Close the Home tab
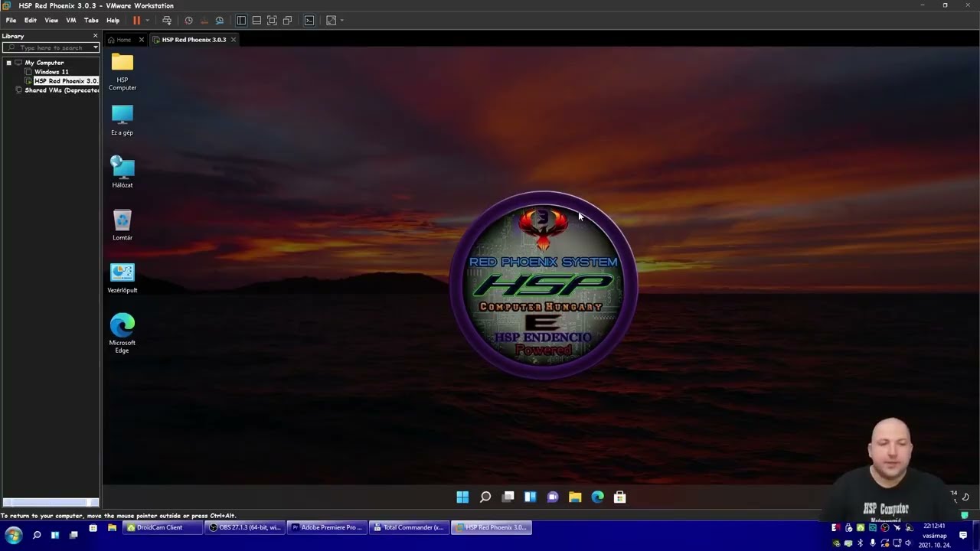The width and height of the screenshot is (980, 551). tap(141, 40)
